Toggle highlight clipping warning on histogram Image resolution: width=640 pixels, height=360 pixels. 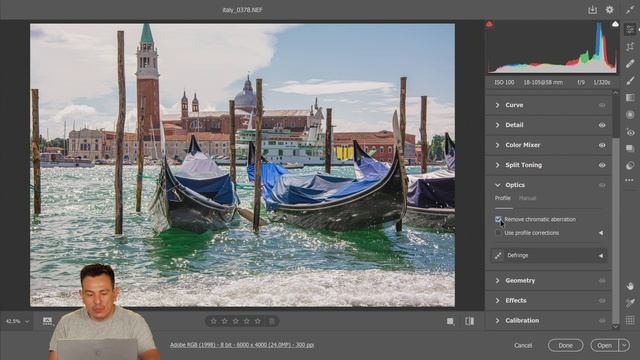pos(615,24)
